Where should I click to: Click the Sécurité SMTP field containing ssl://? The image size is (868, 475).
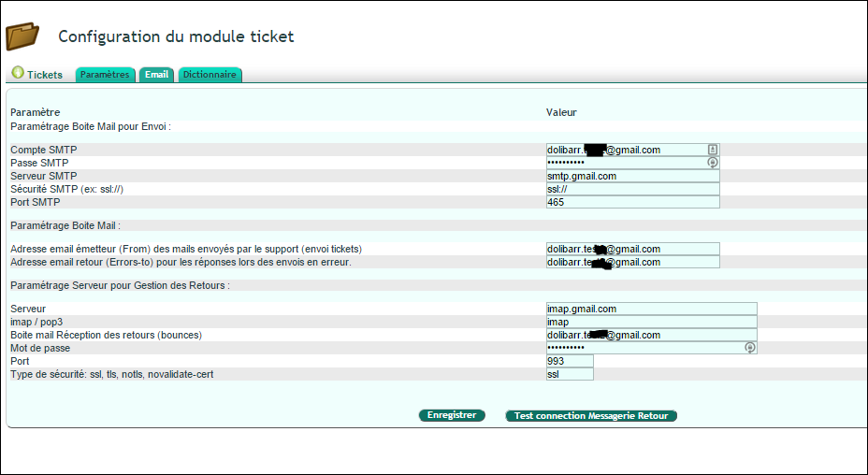pyautogui.click(x=632, y=189)
